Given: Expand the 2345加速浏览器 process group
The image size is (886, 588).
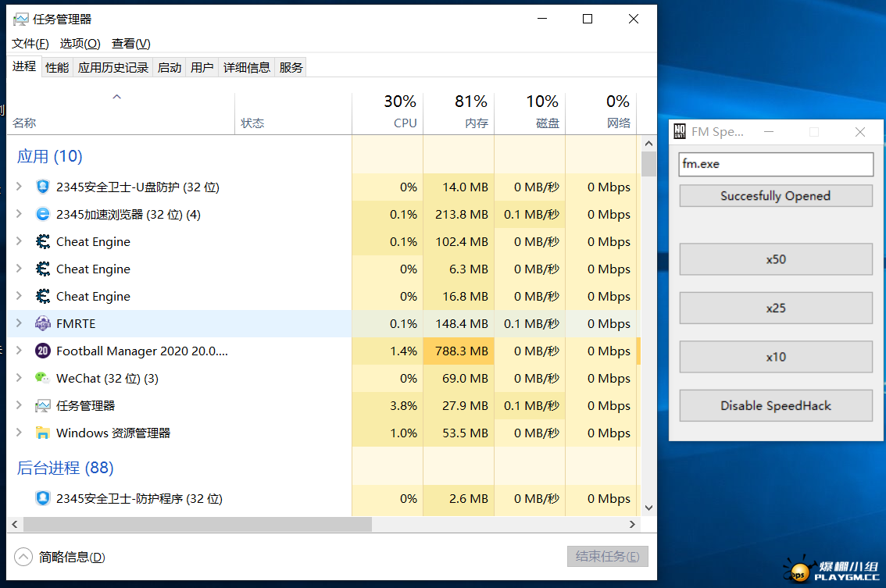Looking at the screenshot, I should pos(20,213).
